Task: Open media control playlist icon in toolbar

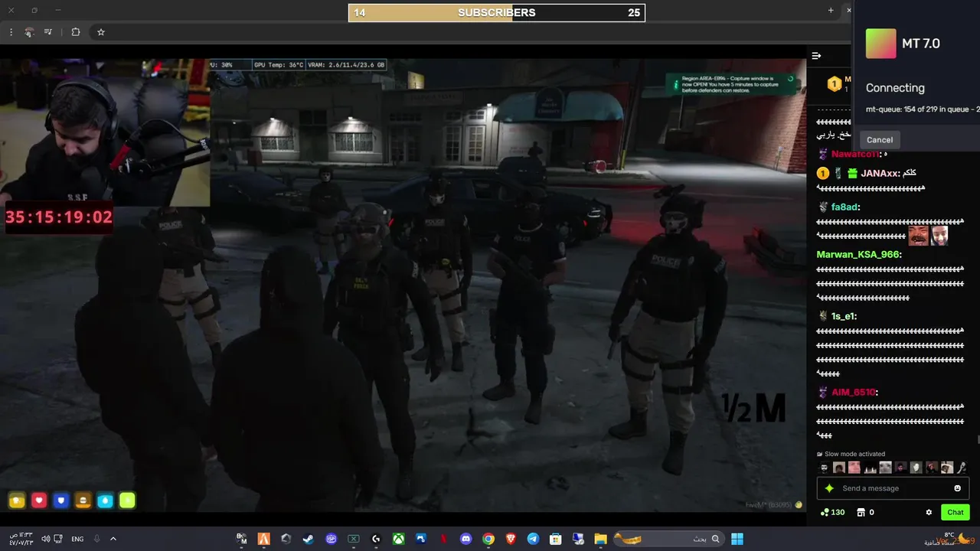Action: (x=48, y=32)
